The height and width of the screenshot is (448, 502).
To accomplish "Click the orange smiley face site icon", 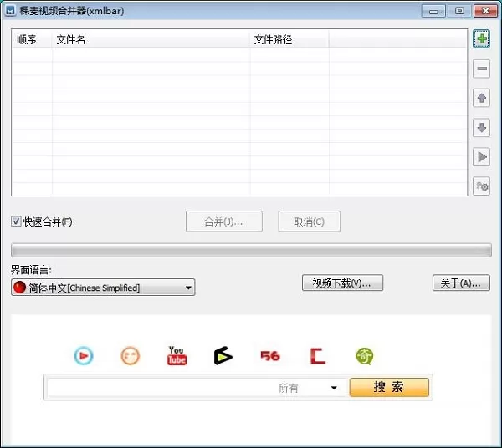I will [131, 355].
